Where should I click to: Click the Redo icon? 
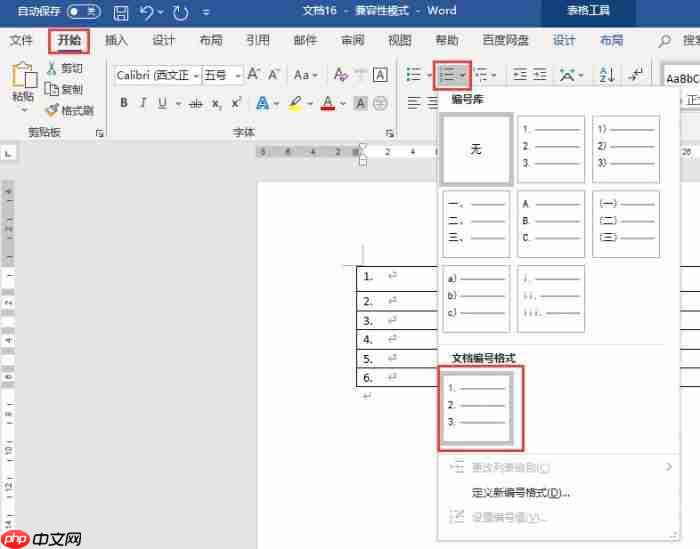point(181,12)
